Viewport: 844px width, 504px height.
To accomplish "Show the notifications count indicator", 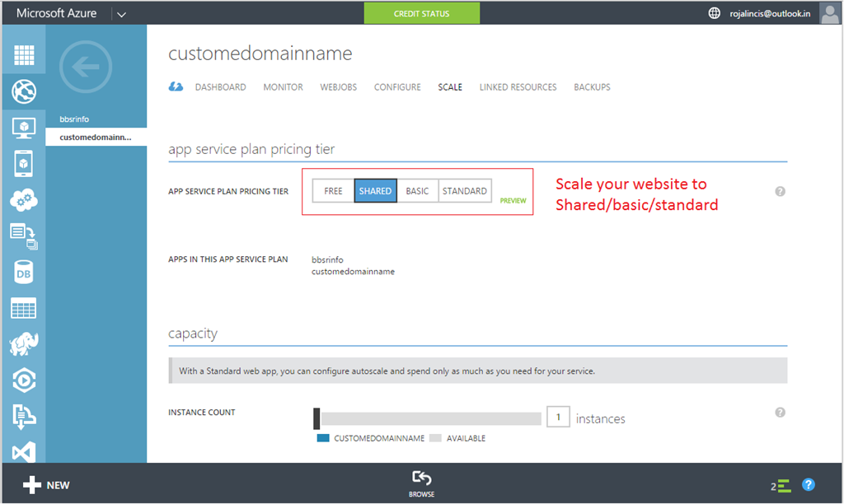I will tap(781, 486).
